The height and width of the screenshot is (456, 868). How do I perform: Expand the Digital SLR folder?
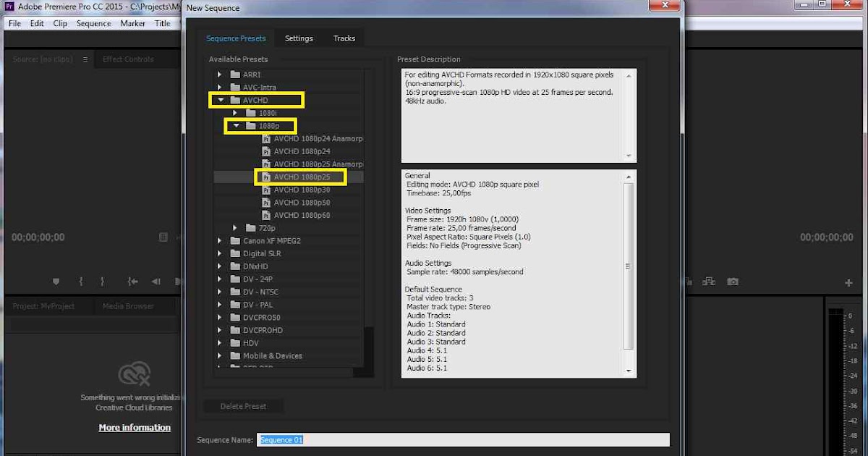pyautogui.click(x=220, y=253)
